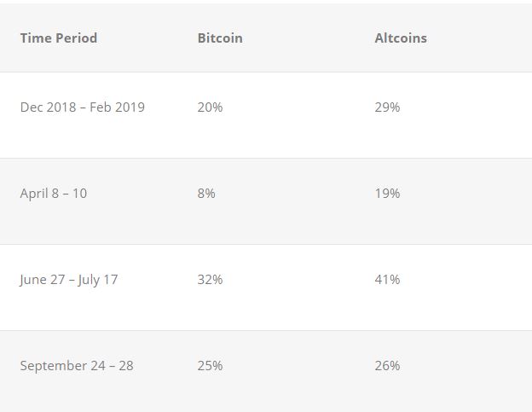Click the Time Period column header
Viewport: 532px width, 412px height.
58,38
